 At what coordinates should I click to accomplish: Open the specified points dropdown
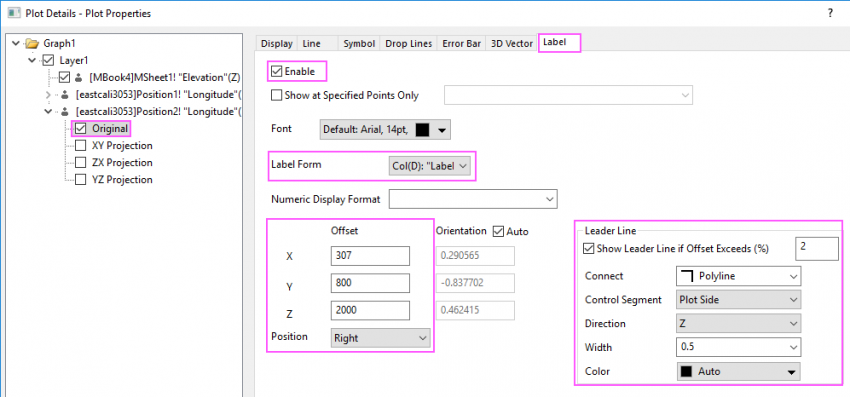coord(568,95)
